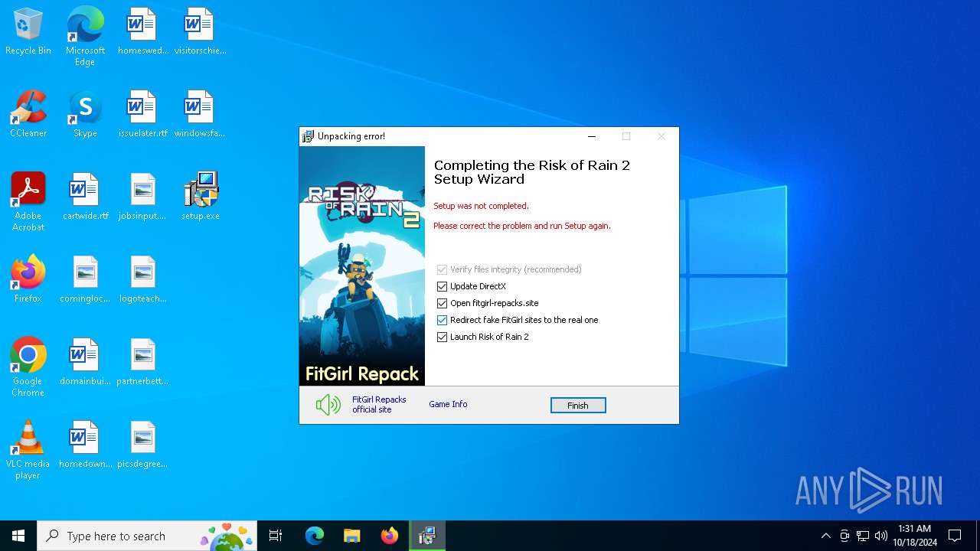980x551 pixels.
Task: Select homedown… Word document icon
Action: [x=85, y=445]
